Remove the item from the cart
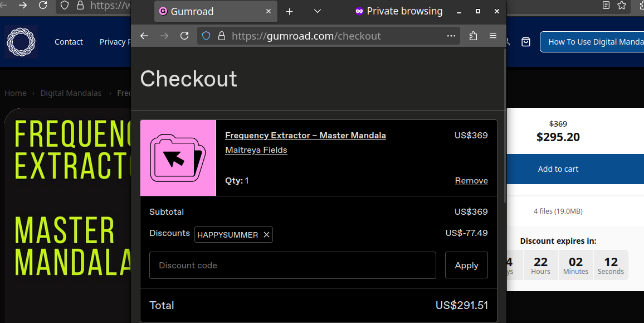The image size is (644, 323). (471, 181)
